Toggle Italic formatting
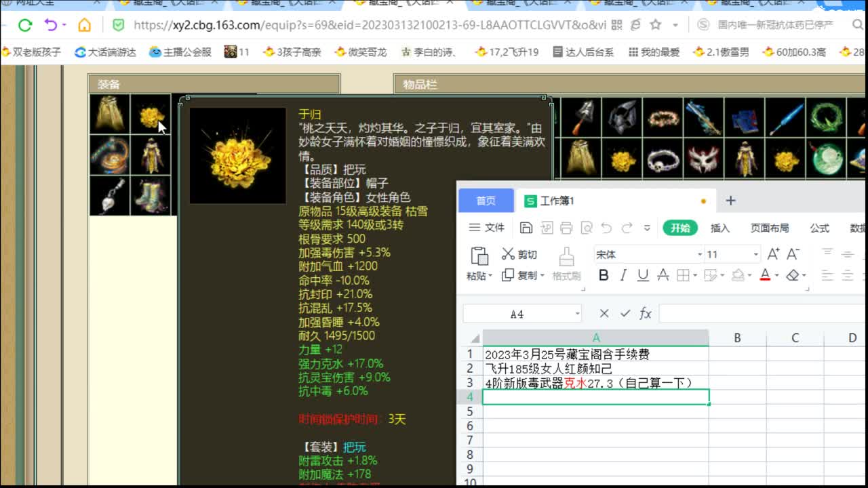Screen dimensions: 868x488 point(623,275)
